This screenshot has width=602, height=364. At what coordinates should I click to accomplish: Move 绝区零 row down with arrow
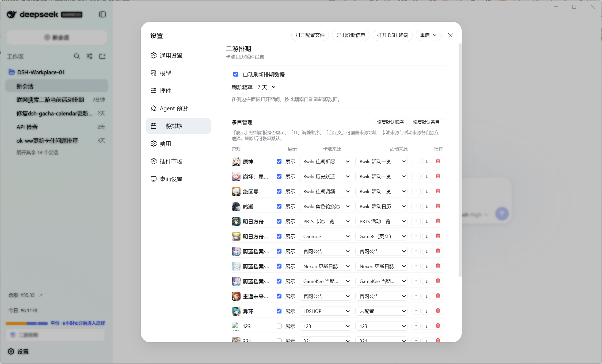427,191
